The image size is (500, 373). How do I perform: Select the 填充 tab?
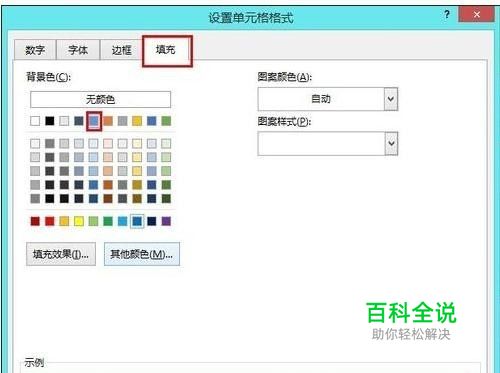point(167,50)
